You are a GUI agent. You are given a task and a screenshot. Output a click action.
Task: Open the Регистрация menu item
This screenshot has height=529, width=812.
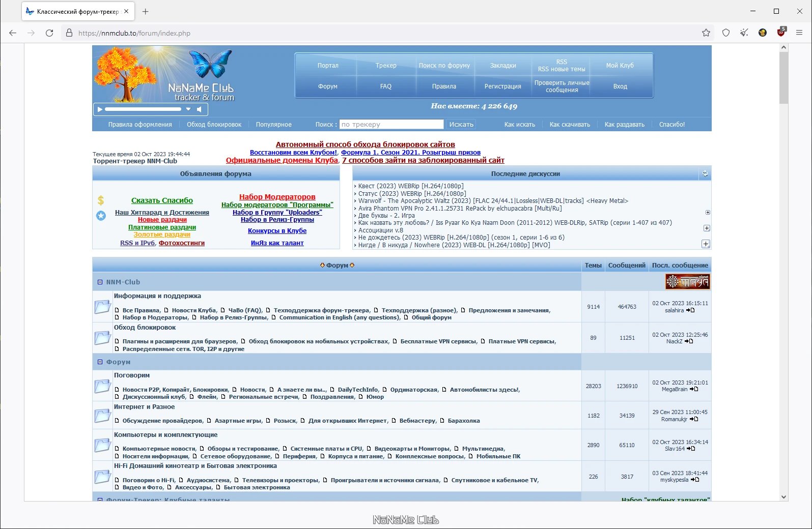(503, 86)
